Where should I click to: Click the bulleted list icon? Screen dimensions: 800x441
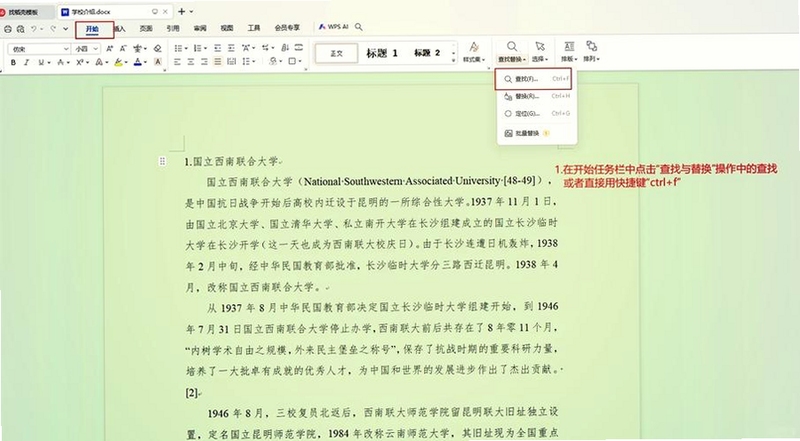coord(178,48)
